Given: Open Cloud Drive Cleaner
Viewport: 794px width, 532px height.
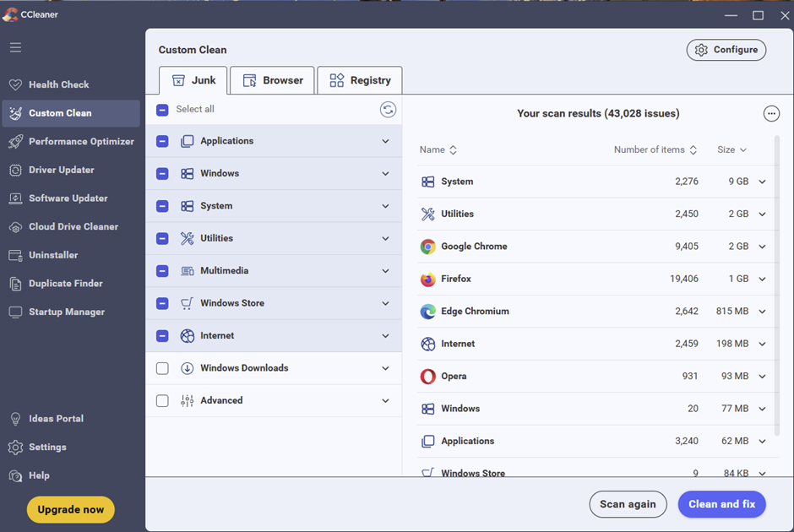Looking at the screenshot, I should tap(73, 227).
